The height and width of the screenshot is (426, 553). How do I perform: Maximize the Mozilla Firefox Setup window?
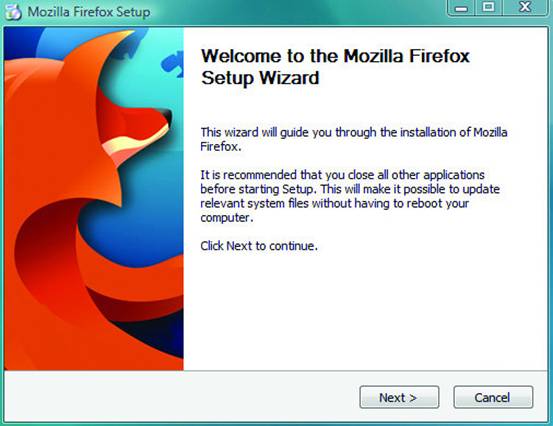pyautogui.click(x=489, y=7)
